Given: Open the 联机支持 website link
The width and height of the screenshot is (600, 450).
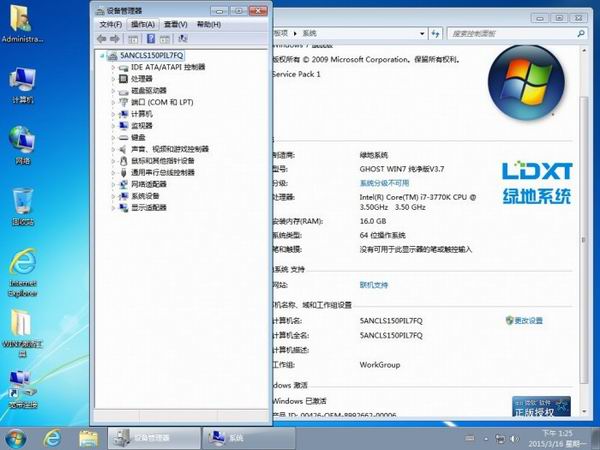Looking at the screenshot, I should pos(374,285).
